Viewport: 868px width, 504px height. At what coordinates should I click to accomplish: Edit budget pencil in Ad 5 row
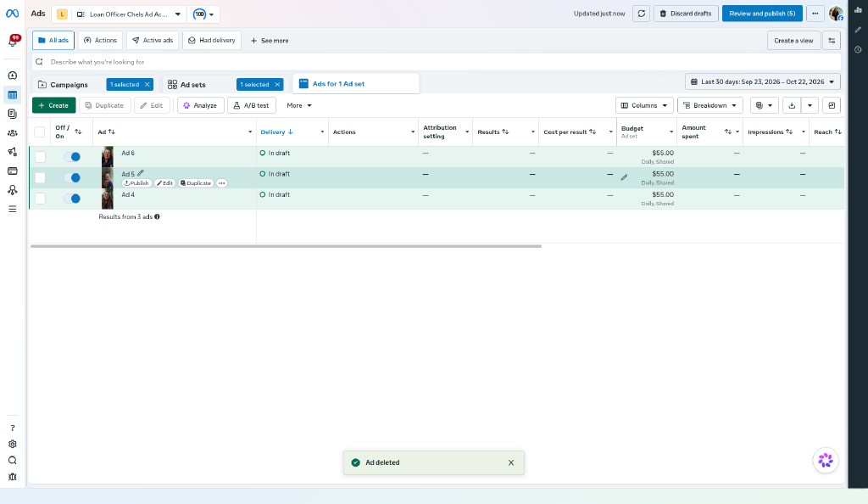pyautogui.click(x=624, y=178)
